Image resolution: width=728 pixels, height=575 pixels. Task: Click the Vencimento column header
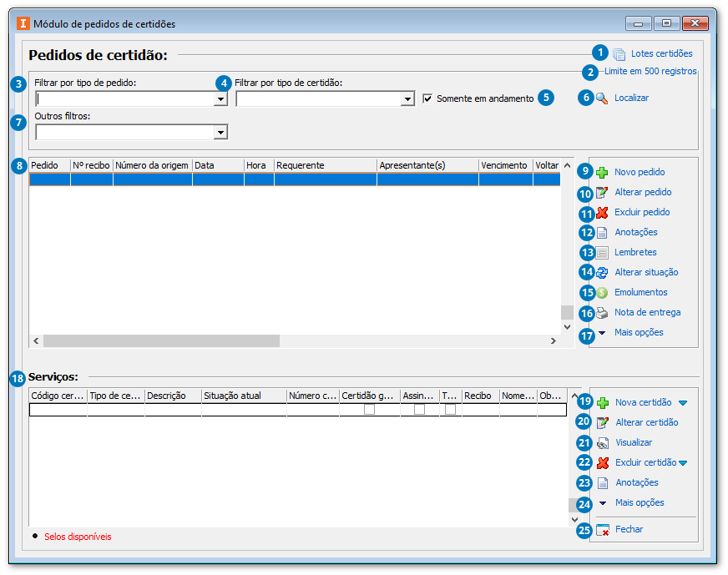click(504, 166)
